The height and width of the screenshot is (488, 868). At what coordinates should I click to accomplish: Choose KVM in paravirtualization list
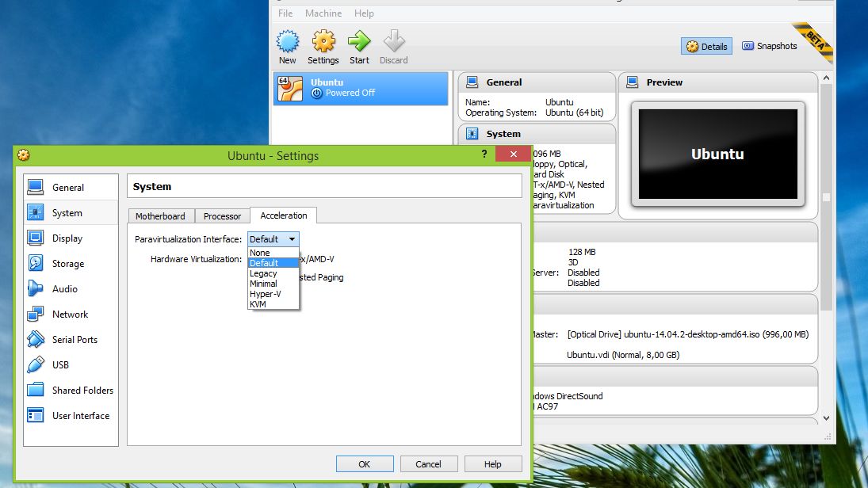click(x=273, y=303)
